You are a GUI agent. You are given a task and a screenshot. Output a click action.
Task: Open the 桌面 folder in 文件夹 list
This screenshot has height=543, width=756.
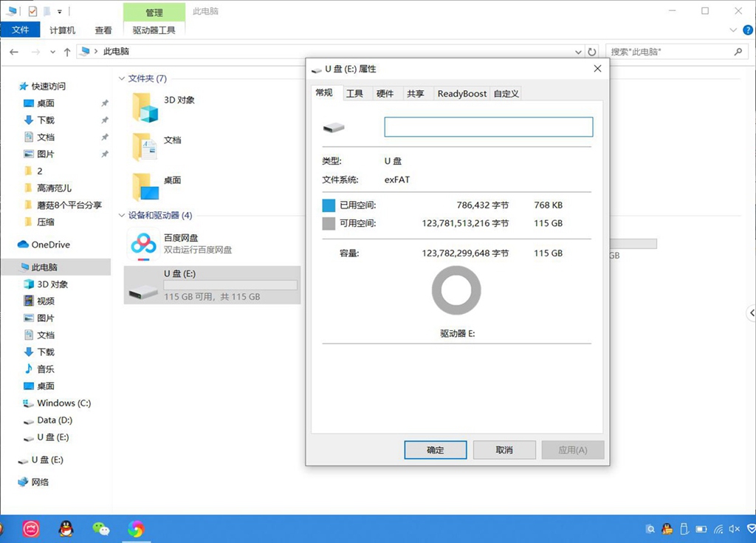click(145, 187)
